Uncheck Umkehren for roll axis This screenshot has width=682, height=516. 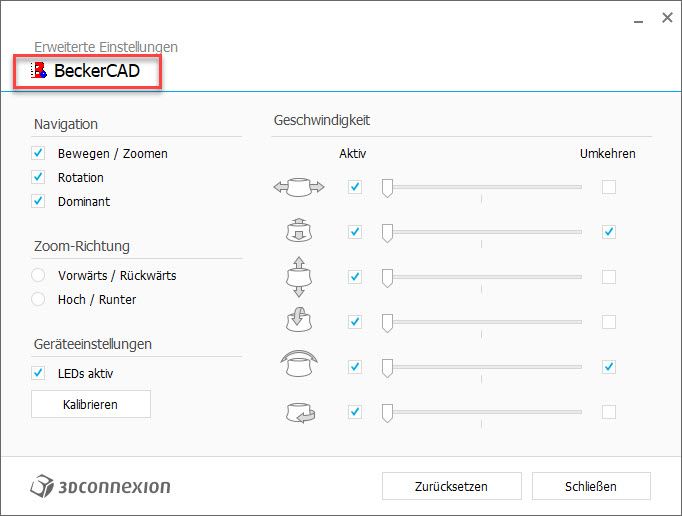coord(609,367)
